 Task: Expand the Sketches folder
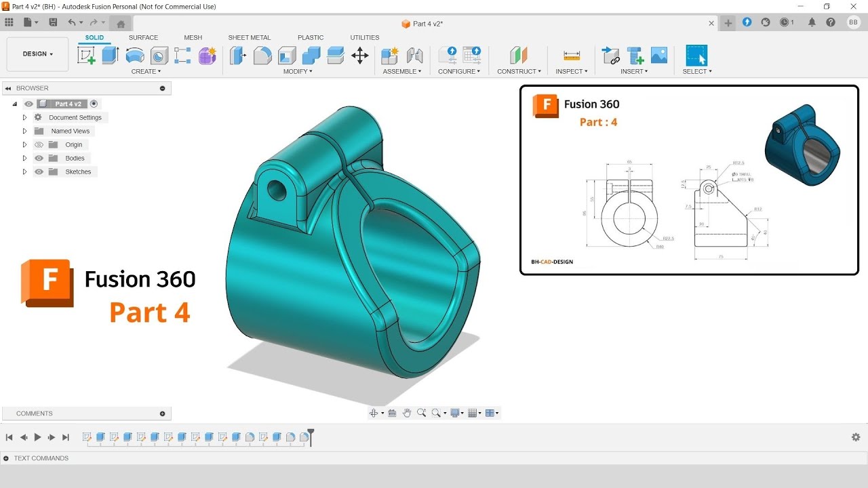click(24, 171)
